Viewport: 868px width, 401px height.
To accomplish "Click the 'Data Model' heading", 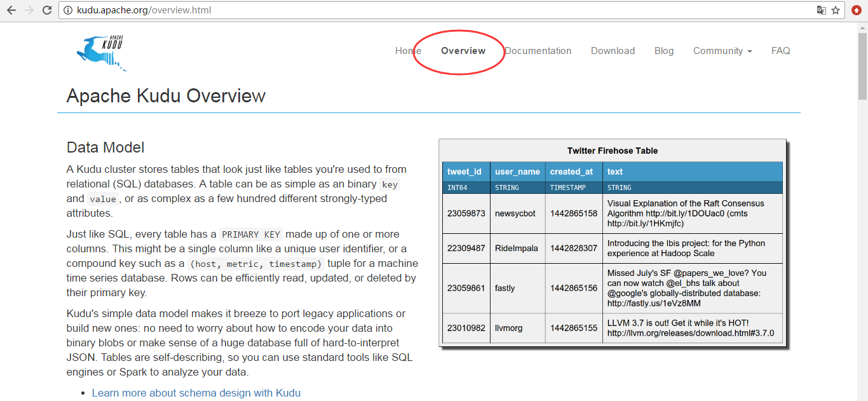I will [105, 147].
